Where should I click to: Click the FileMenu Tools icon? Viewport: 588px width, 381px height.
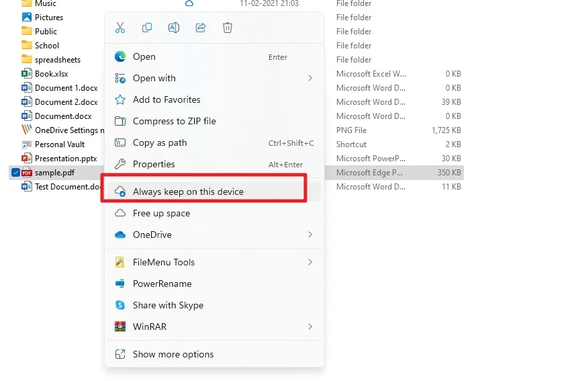point(120,262)
